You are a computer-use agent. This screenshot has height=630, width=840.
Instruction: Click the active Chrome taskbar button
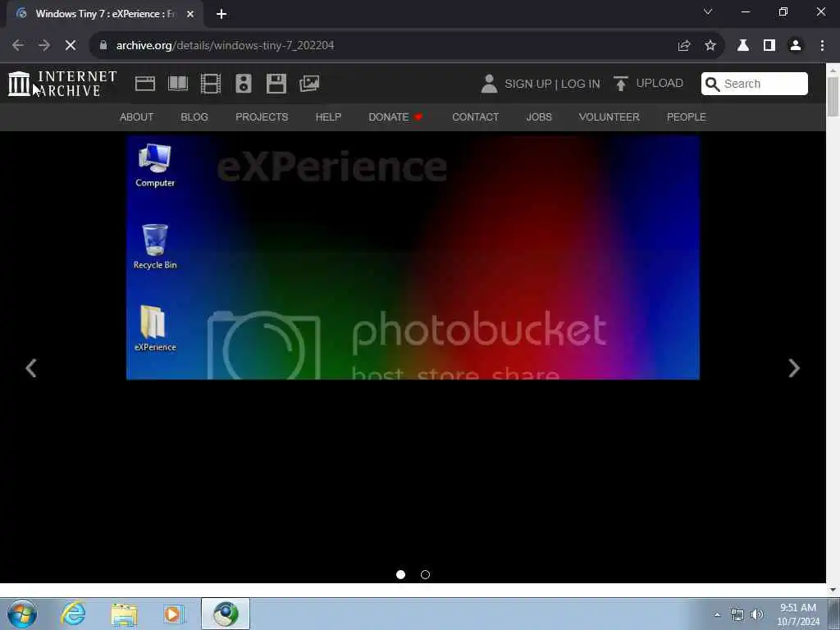click(226, 614)
